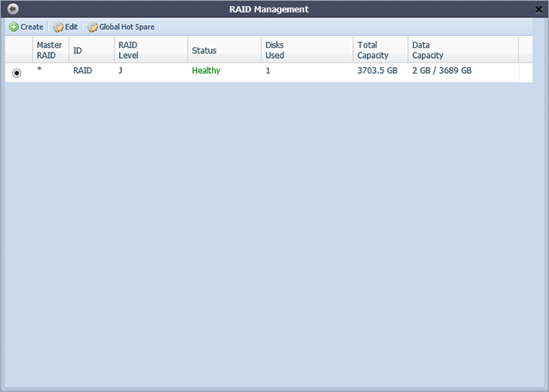Viewport: 549px width, 392px height.
Task: Click the Master RAID column header
Action: [x=50, y=50]
